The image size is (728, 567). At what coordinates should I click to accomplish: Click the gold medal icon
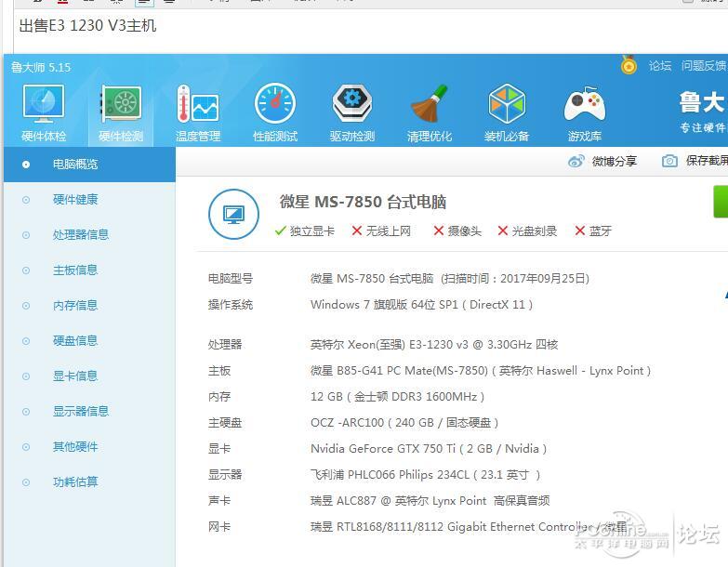629,65
